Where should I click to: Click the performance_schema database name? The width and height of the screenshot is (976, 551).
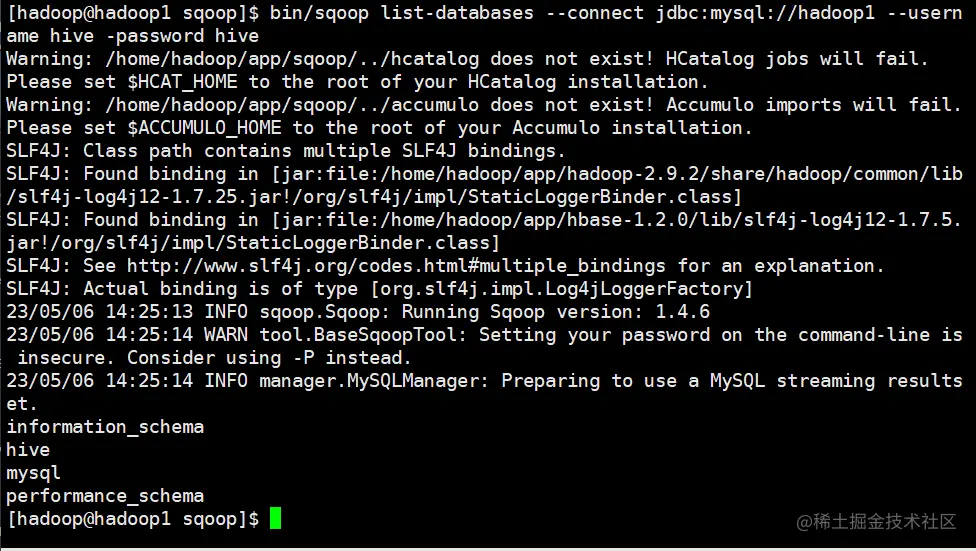pyautogui.click(x=105, y=496)
